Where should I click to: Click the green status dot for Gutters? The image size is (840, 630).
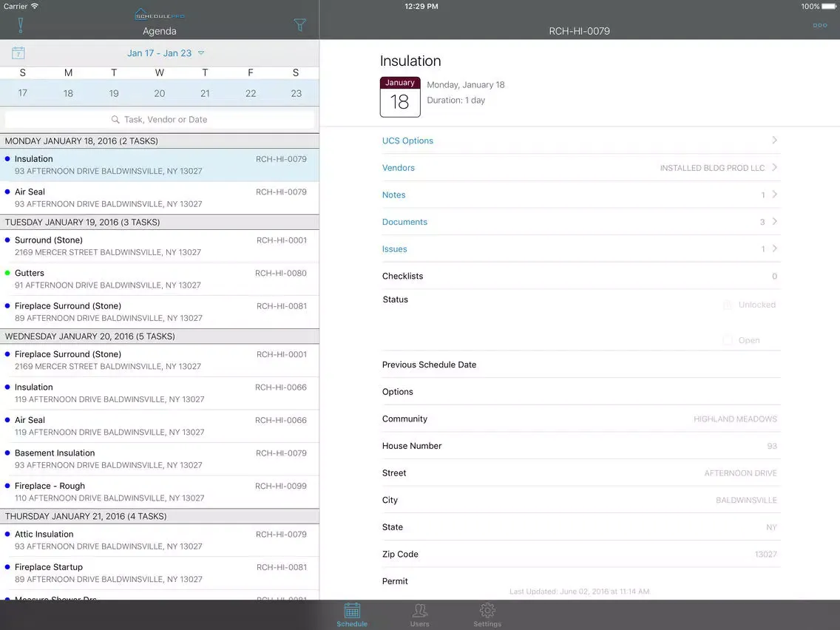tap(7, 273)
